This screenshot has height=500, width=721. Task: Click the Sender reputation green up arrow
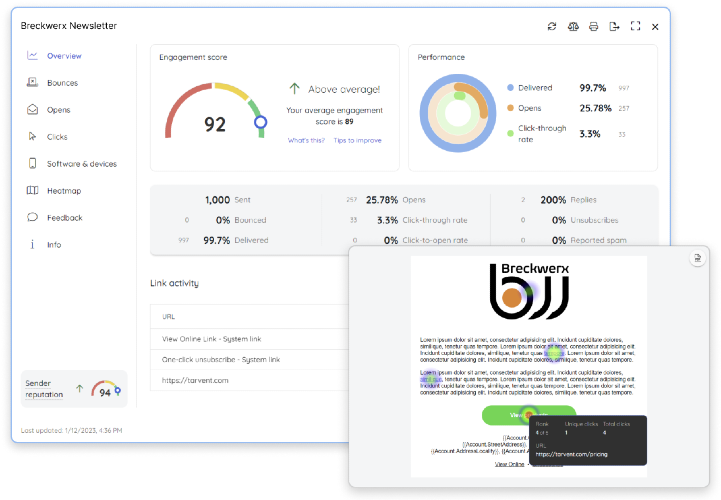(80, 388)
